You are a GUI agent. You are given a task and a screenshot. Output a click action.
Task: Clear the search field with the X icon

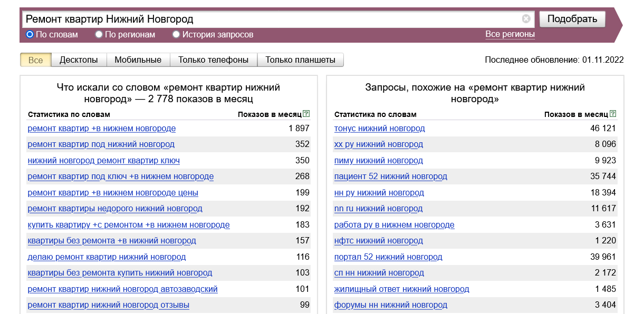click(526, 19)
